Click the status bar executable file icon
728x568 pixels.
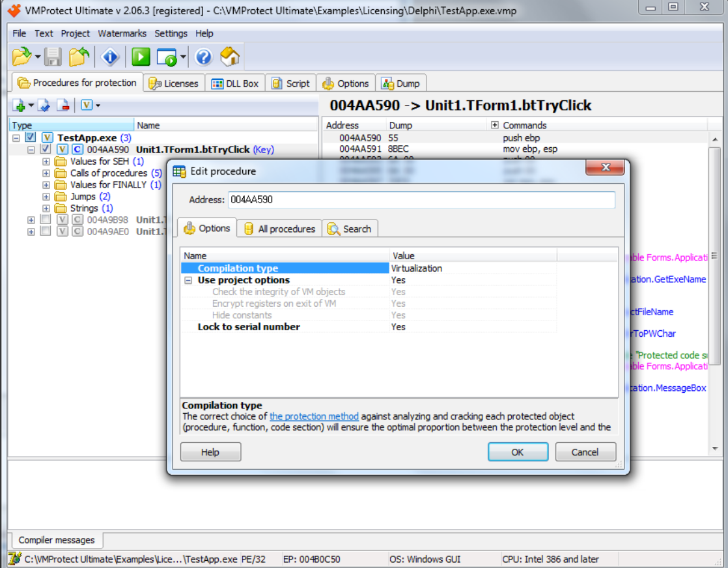pos(14,559)
